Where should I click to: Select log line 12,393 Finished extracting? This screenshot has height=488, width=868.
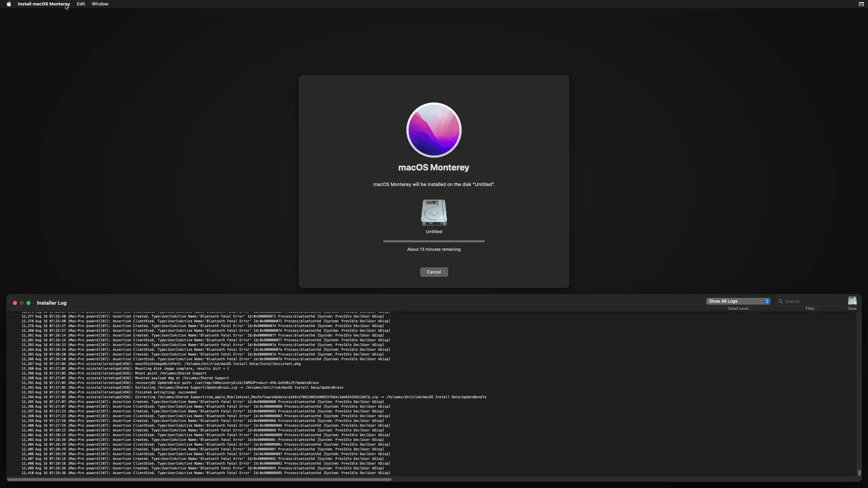(x=166, y=392)
